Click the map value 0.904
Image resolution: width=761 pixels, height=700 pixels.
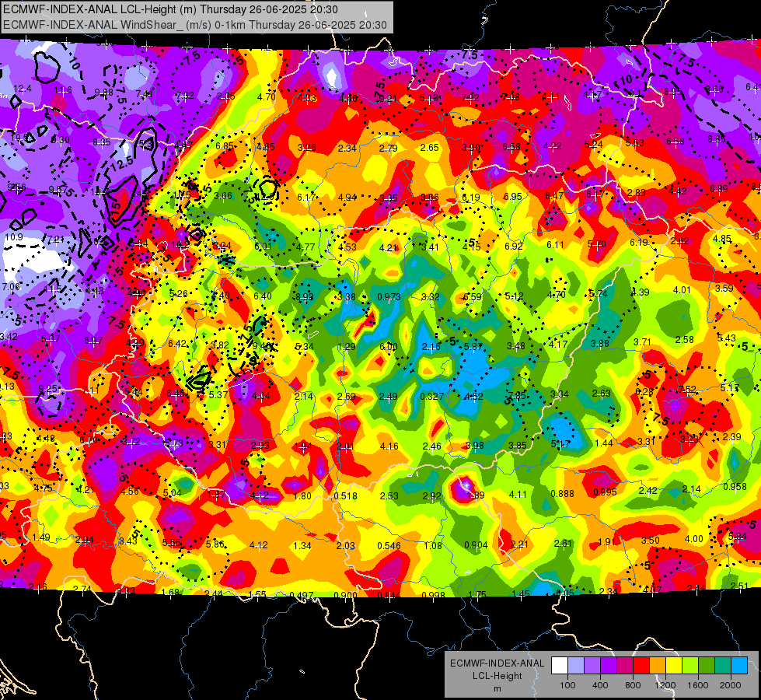click(476, 544)
